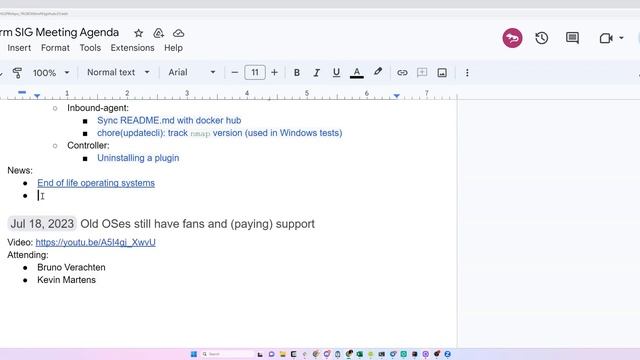
Task: Toggle underline formatting
Action: tap(336, 73)
